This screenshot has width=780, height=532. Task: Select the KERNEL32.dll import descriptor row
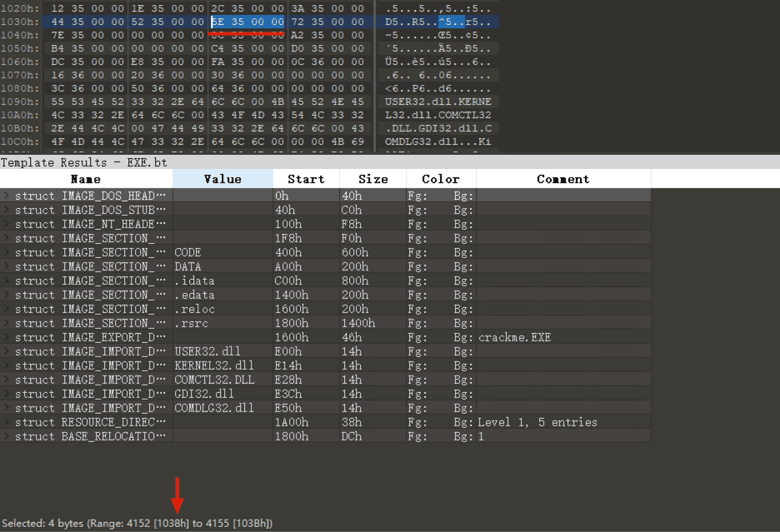(90, 365)
